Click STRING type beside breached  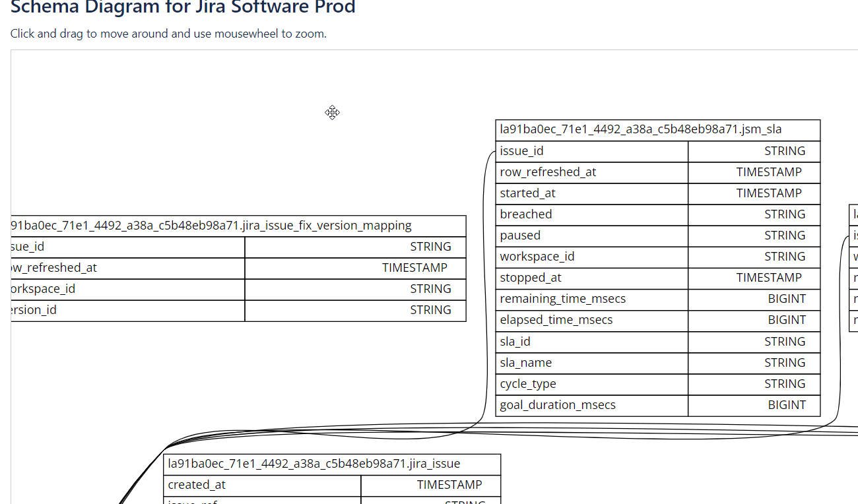(x=785, y=214)
